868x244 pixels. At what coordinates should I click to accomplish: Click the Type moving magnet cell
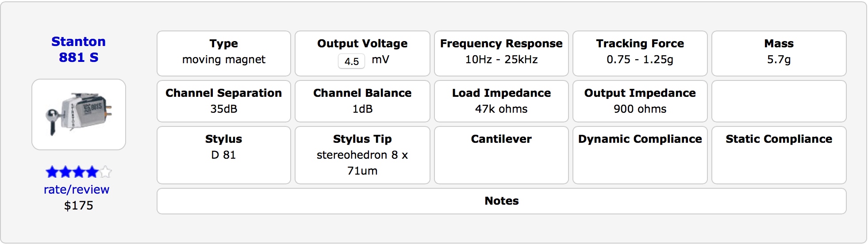(x=224, y=53)
